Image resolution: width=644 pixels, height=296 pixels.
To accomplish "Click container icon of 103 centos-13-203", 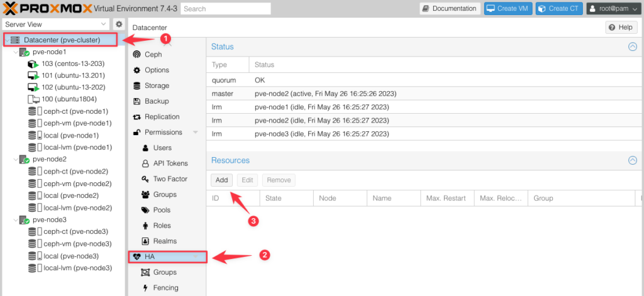I will tap(33, 64).
